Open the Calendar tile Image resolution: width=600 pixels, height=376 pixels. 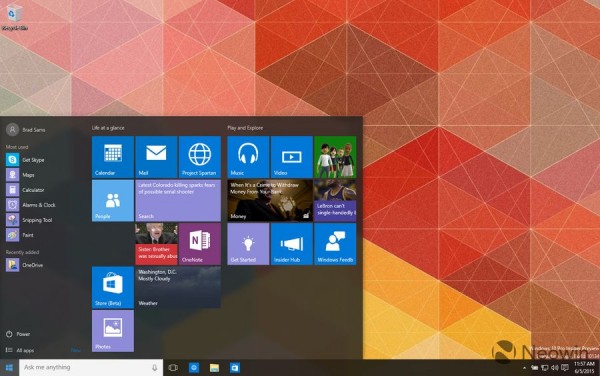113,157
